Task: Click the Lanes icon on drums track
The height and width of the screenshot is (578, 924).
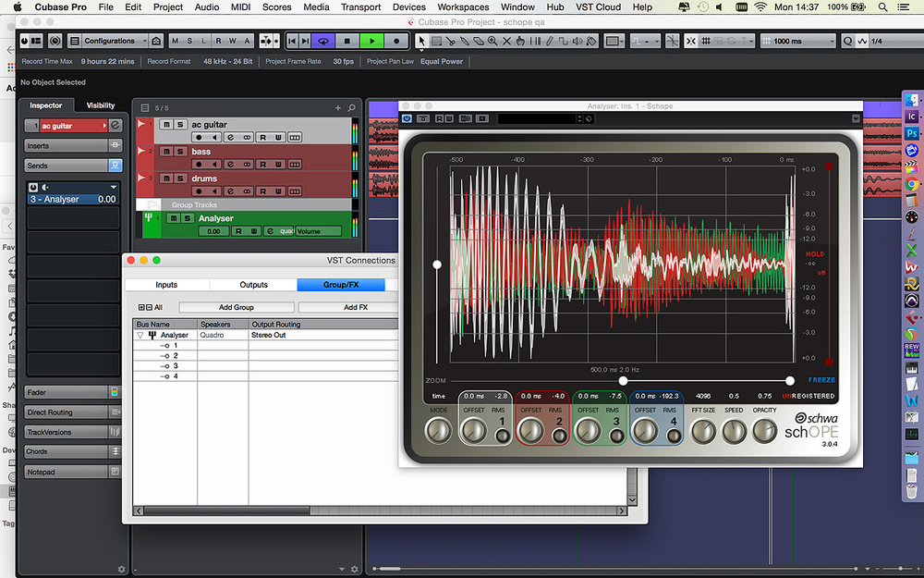Action: click(x=295, y=191)
